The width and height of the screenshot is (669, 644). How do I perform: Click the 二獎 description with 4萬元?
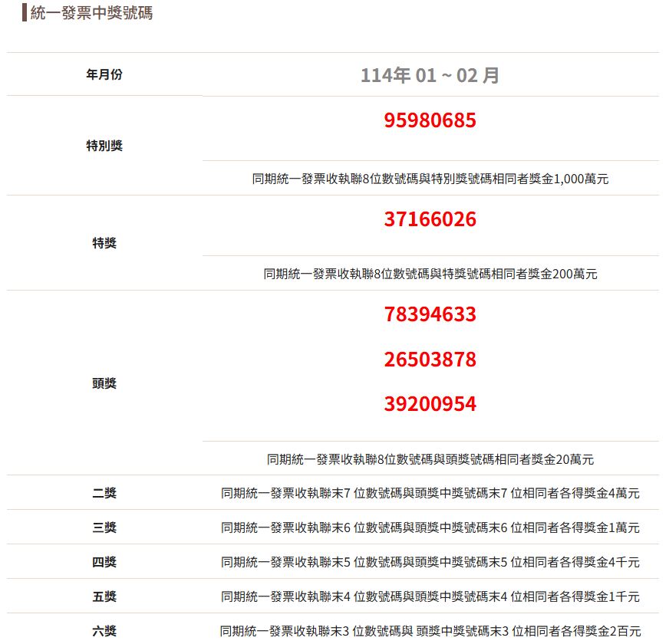coord(430,493)
